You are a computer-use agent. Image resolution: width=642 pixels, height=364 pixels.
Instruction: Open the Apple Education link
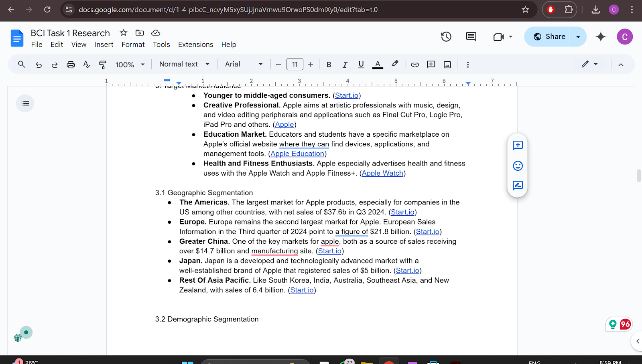click(297, 154)
